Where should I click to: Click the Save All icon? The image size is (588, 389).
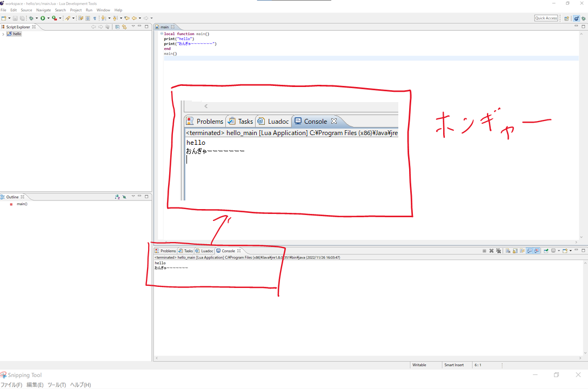[x=22, y=18]
